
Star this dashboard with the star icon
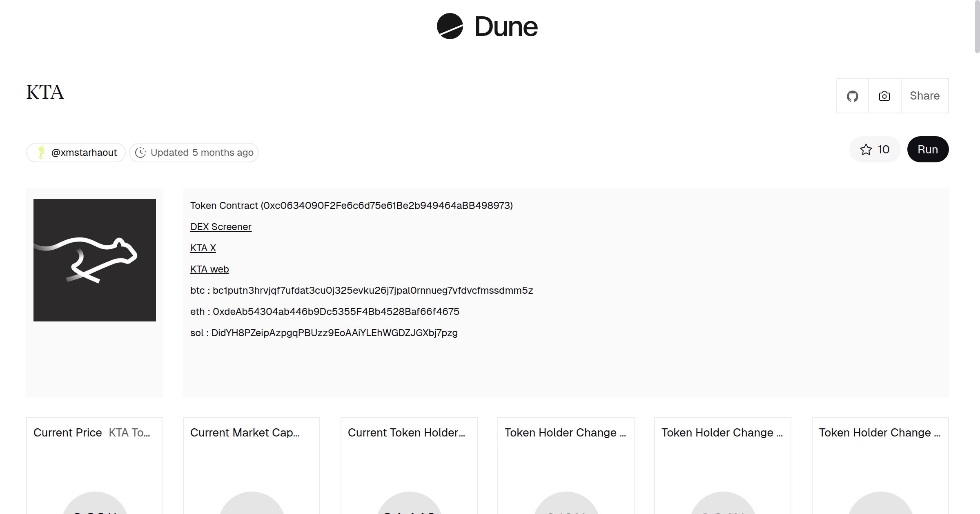(866, 150)
